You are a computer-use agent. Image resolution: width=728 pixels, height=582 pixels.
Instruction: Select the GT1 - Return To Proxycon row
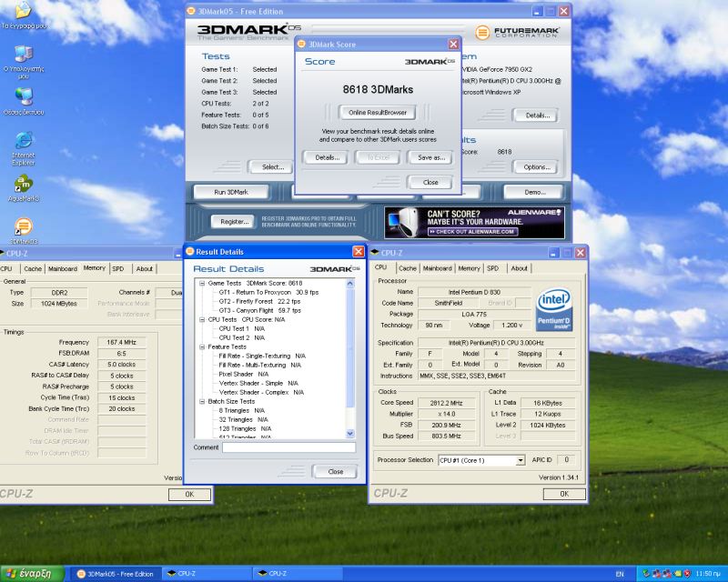point(268,293)
